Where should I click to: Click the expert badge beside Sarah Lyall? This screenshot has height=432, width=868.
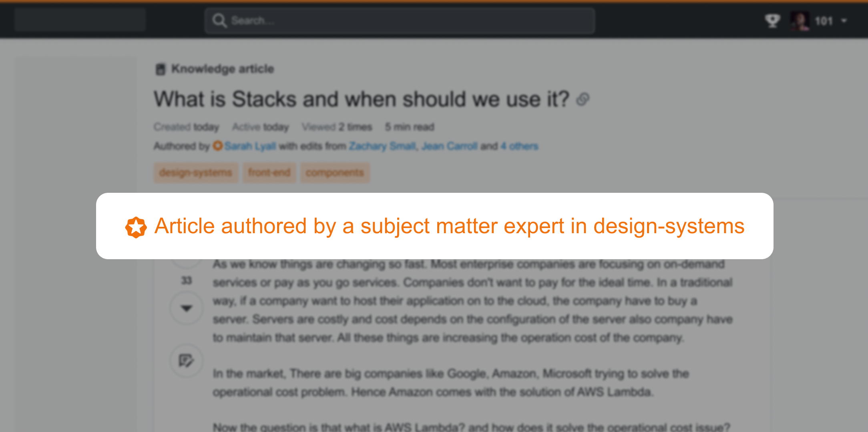coord(217,146)
